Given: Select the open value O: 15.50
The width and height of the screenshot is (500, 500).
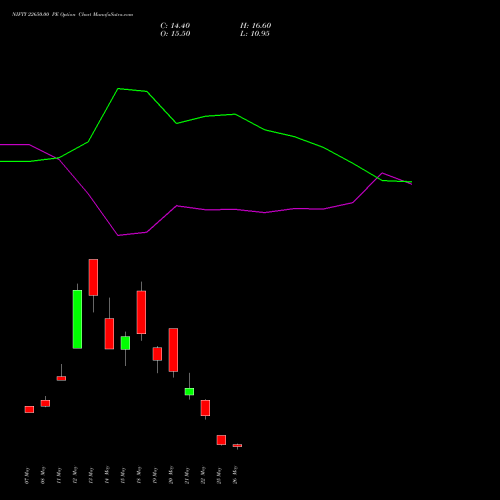Looking at the screenshot, I should coord(175,34).
